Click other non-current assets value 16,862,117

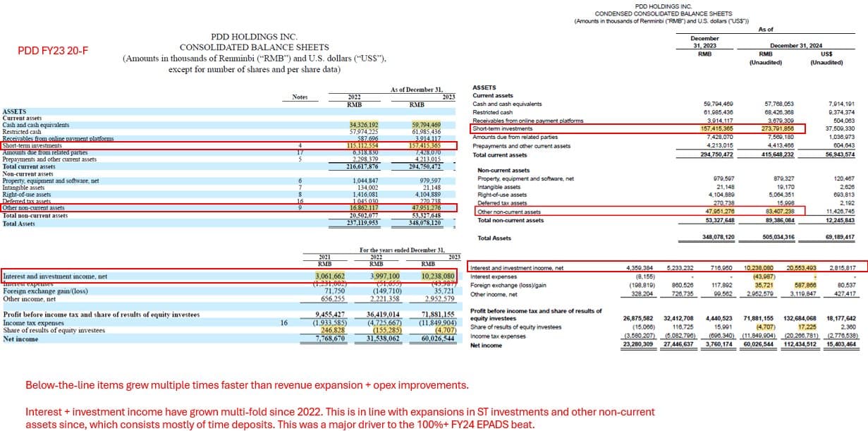point(365,208)
